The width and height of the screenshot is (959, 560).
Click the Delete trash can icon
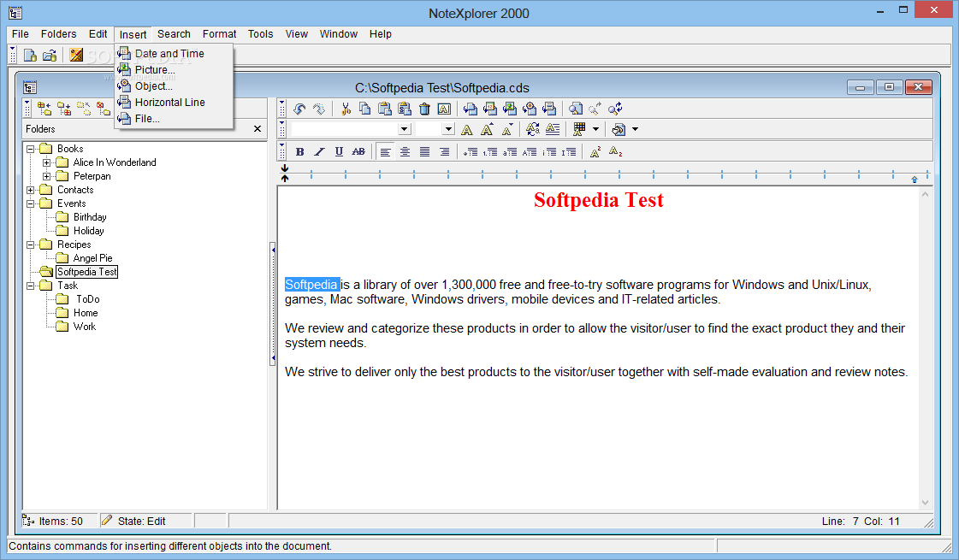point(424,109)
